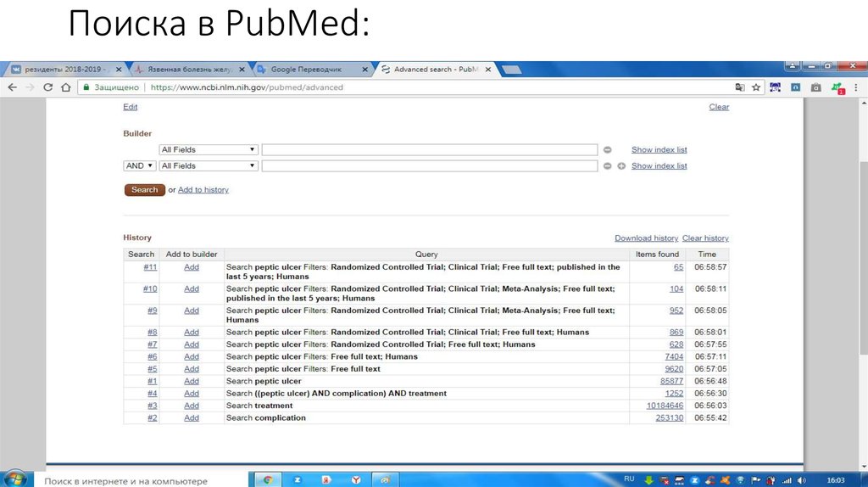The height and width of the screenshot is (487, 868).
Task: Open the second All Fields dropdown
Action: (x=209, y=165)
